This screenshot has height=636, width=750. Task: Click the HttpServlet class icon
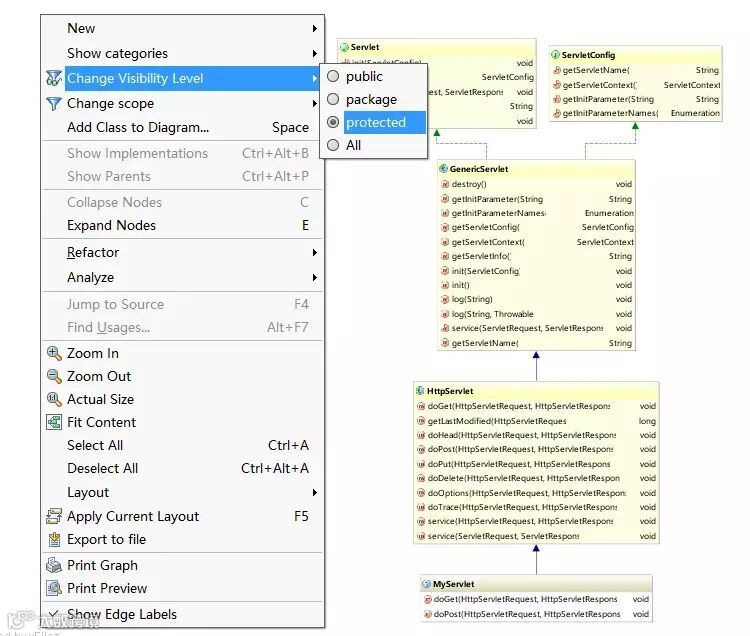coord(420,391)
